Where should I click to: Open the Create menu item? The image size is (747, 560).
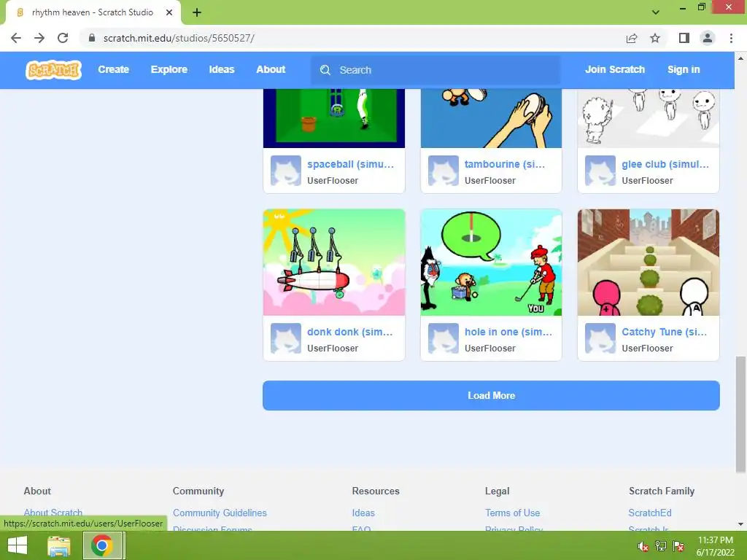(x=113, y=69)
